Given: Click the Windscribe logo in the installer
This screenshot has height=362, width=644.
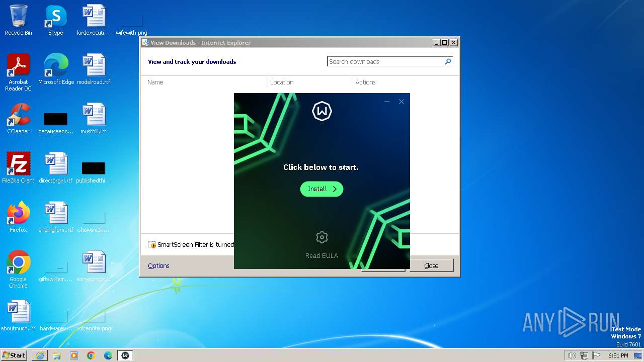Looking at the screenshot, I should click(x=321, y=111).
